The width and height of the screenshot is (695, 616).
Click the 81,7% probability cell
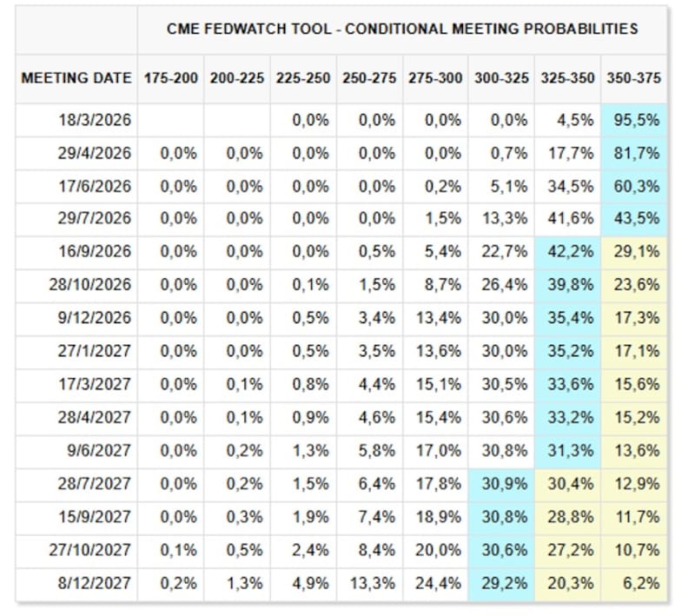pyautogui.click(x=638, y=154)
